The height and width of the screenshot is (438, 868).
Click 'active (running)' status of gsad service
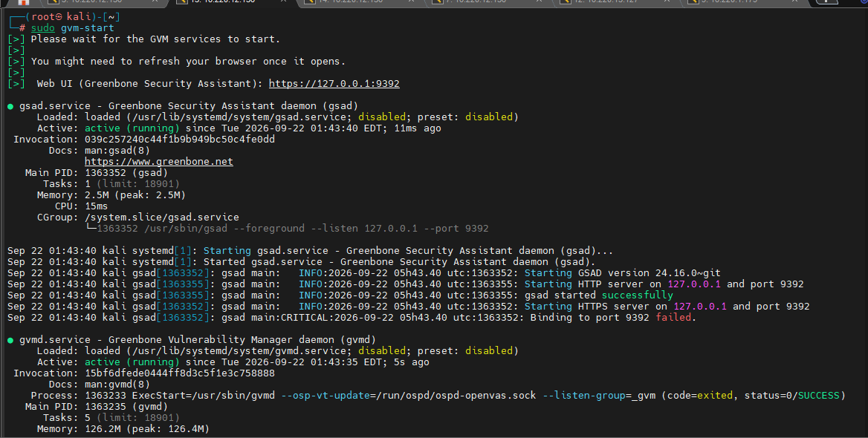click(x=132, y=128)
